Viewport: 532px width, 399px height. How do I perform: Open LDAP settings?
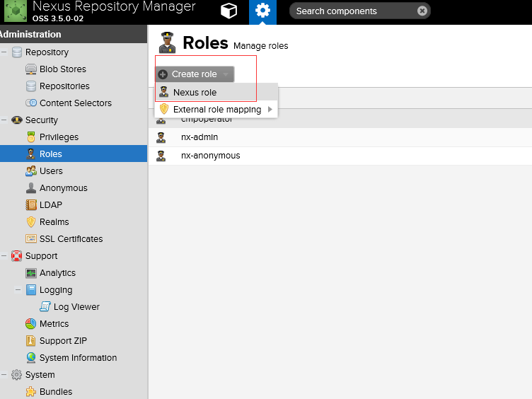coord(51,205)
